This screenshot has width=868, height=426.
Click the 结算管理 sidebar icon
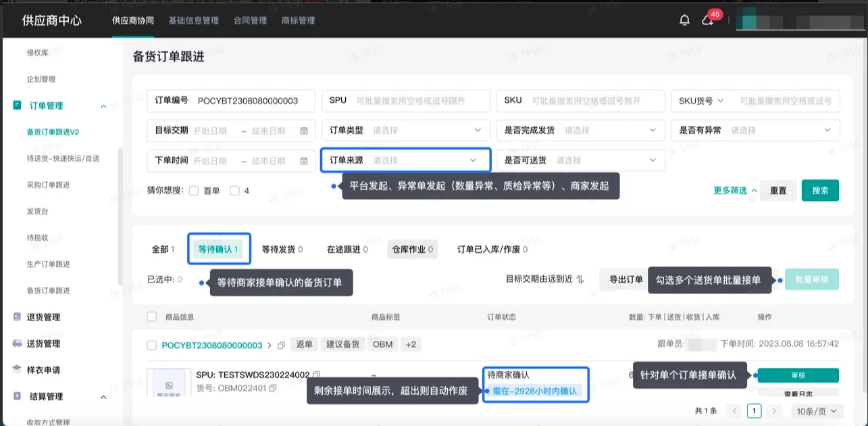[x=18, y=396]
